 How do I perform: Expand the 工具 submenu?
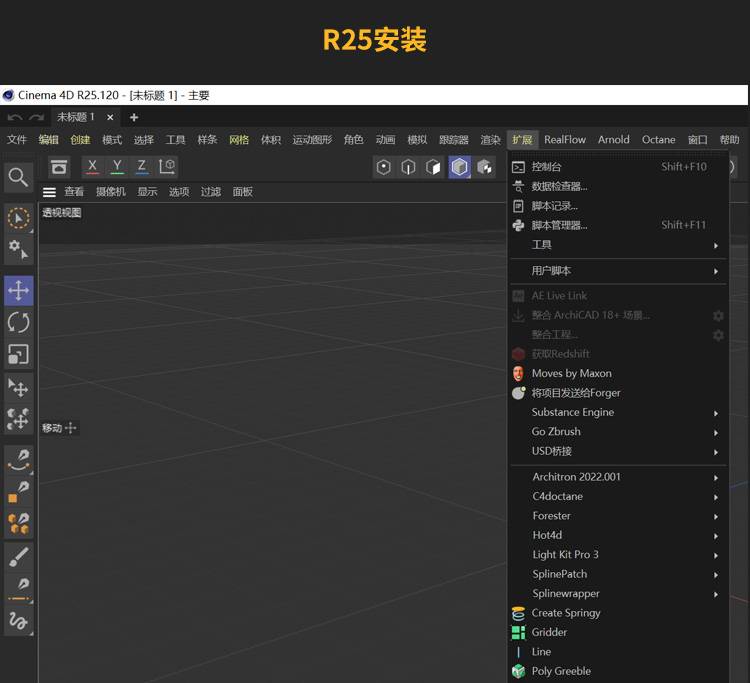point(618,245)
